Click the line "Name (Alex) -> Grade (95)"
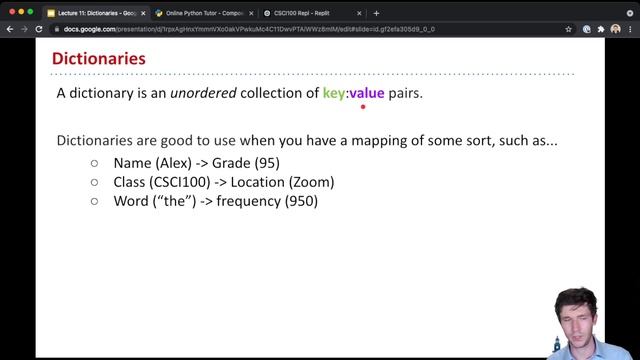This screenshot has width=640, height=360. click(197, 163)
